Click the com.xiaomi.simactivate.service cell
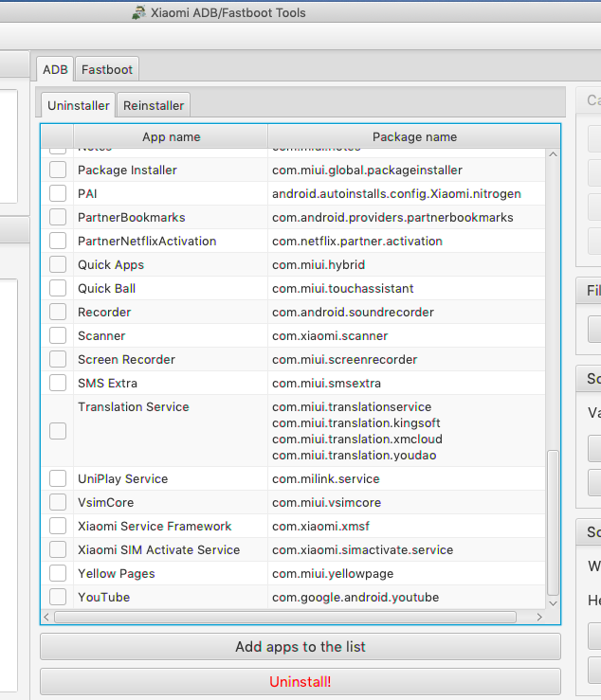The image size is (601, 700). click(406, 550)
